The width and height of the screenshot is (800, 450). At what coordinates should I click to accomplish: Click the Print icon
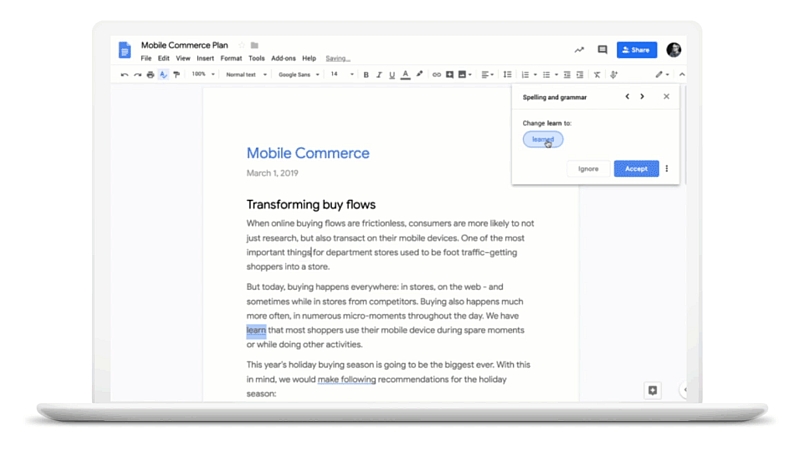click(x=150, y=74)
